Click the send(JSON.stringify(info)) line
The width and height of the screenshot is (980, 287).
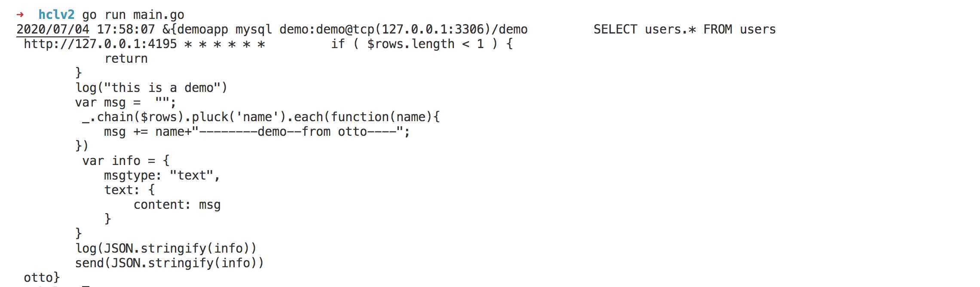(169, 263)
